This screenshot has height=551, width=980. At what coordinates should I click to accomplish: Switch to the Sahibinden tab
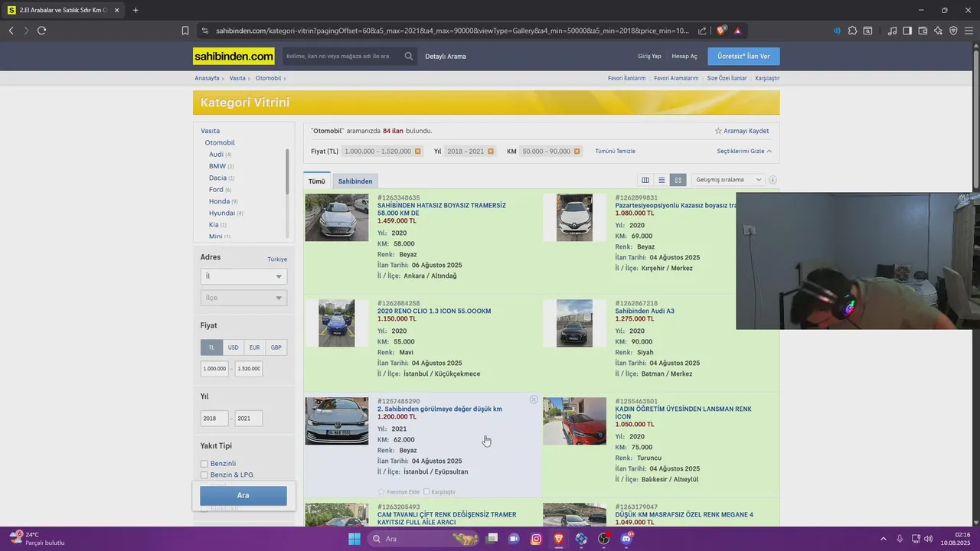pyautogui.click(x=355, y=181)
